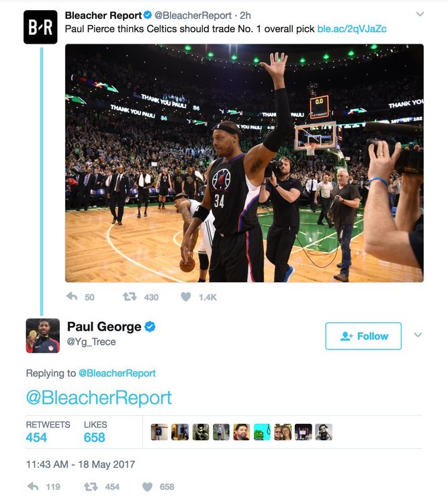View the list of 658 likes
Viewport: 448px width, 504px height.
(95, 432)
